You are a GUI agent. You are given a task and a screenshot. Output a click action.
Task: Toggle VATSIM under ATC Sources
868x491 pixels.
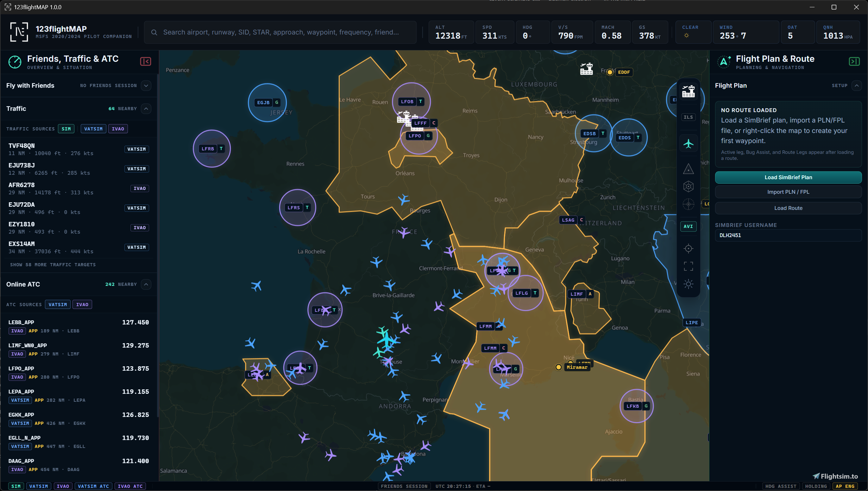[58, 305]
